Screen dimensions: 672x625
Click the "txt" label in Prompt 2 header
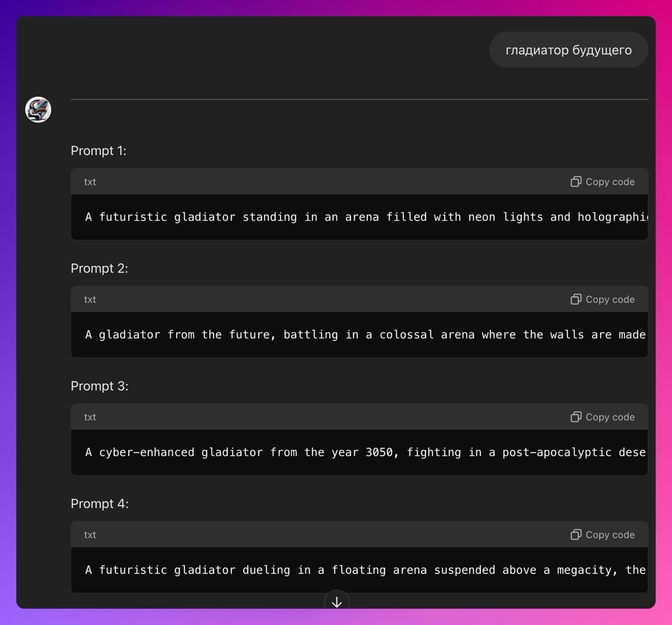point(90,300)
